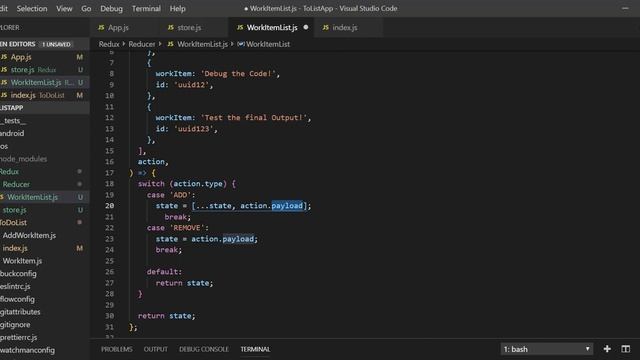The image size is (640, 360).
Task: Click the Reducer breadcrumb
Action: (142, 44)
